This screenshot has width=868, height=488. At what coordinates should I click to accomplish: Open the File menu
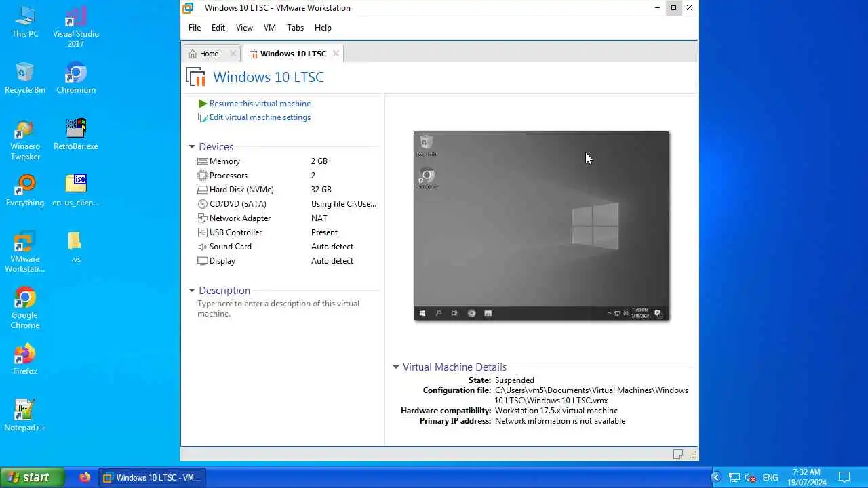[195, 28]
